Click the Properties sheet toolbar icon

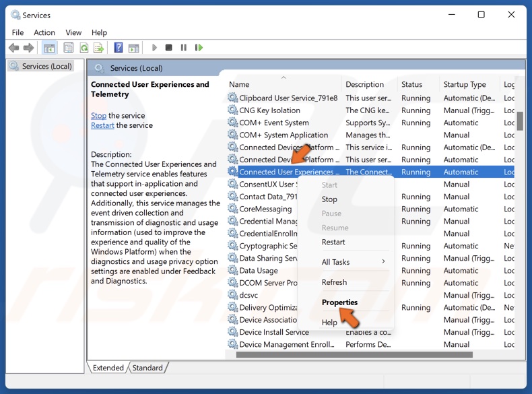coord(68,48)
